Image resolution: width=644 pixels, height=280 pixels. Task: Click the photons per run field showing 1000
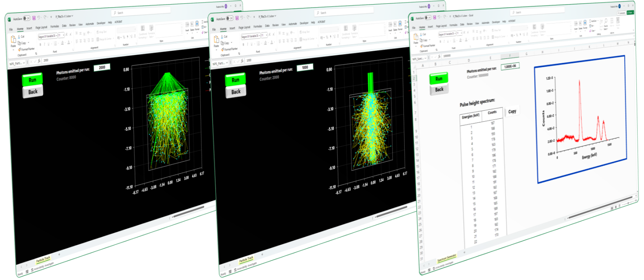(305, 67)
